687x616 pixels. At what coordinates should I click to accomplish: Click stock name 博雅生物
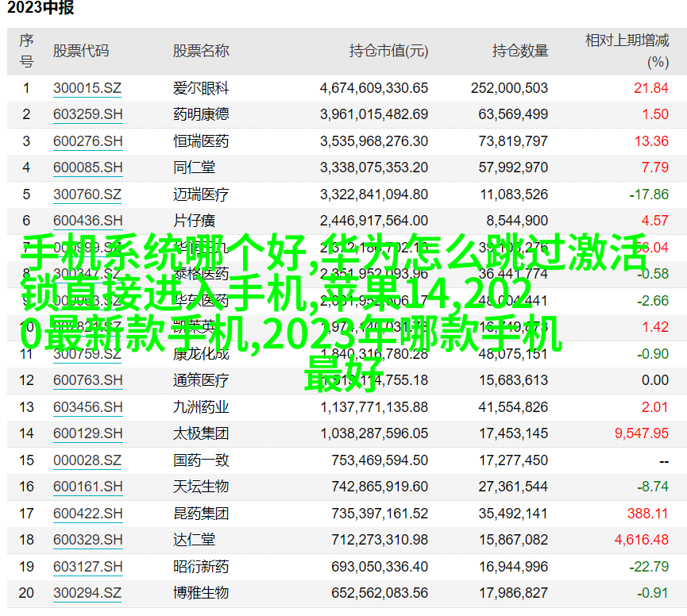[x=201, y=593]
